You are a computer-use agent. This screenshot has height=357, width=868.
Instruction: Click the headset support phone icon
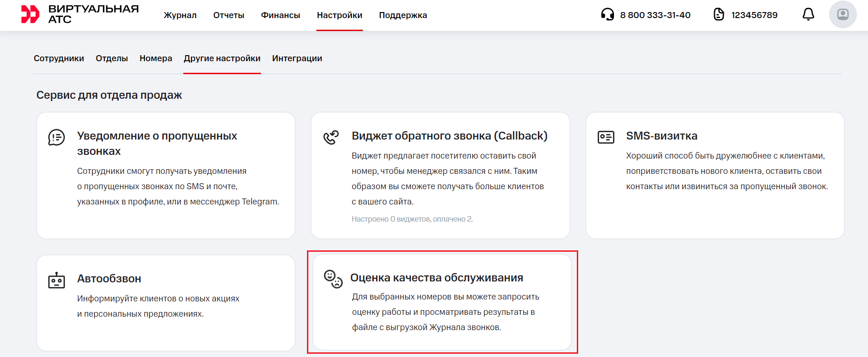point(607,15)
